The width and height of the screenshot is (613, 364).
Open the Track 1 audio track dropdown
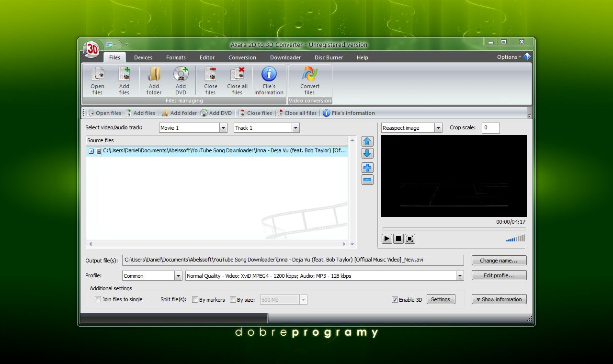coord(295,128)
